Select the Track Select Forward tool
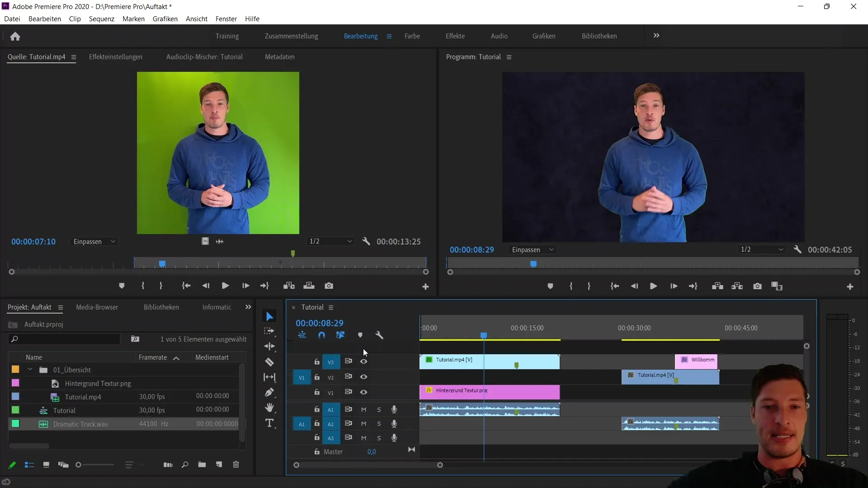The width and height of the screenshot is (868, 488). pyautogui.click(x=269, y=331)
